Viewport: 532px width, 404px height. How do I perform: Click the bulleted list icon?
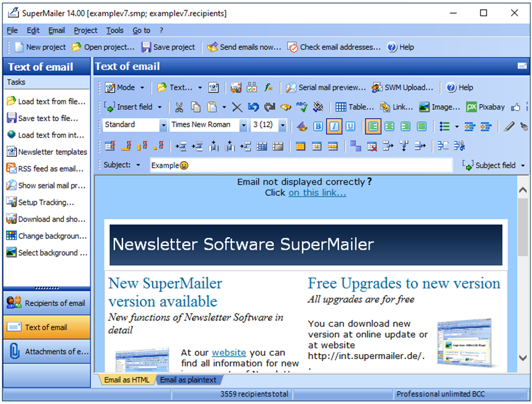[x=445, y=127]
